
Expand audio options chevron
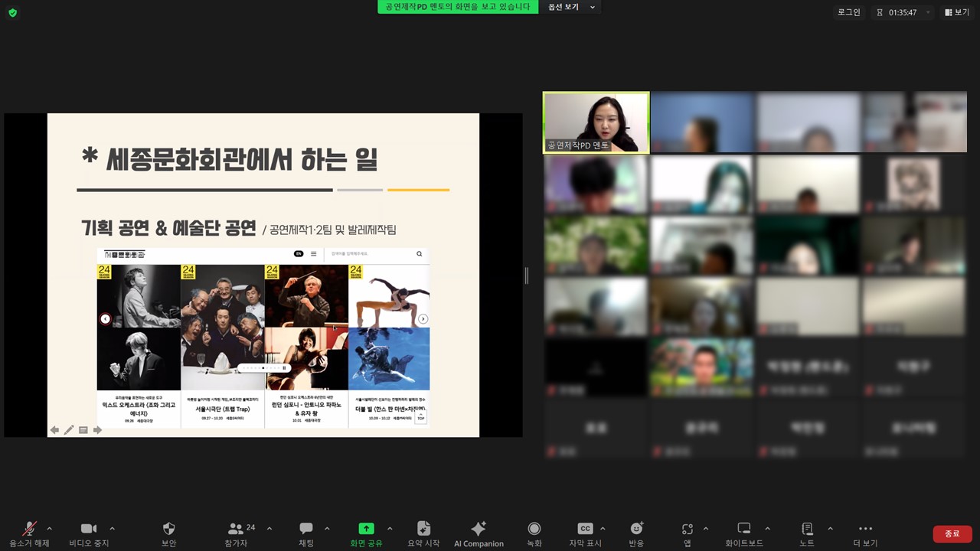coord(50,528)
